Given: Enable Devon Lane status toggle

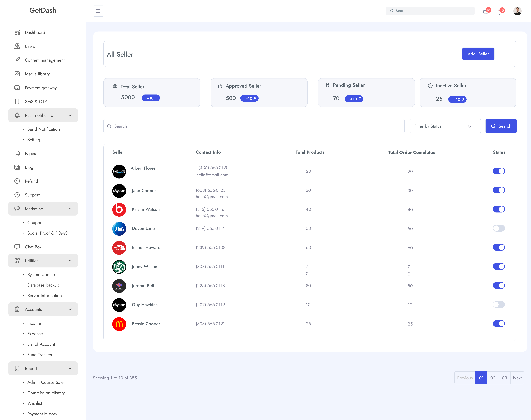Looking at the screenshot, I should (499, 228).
